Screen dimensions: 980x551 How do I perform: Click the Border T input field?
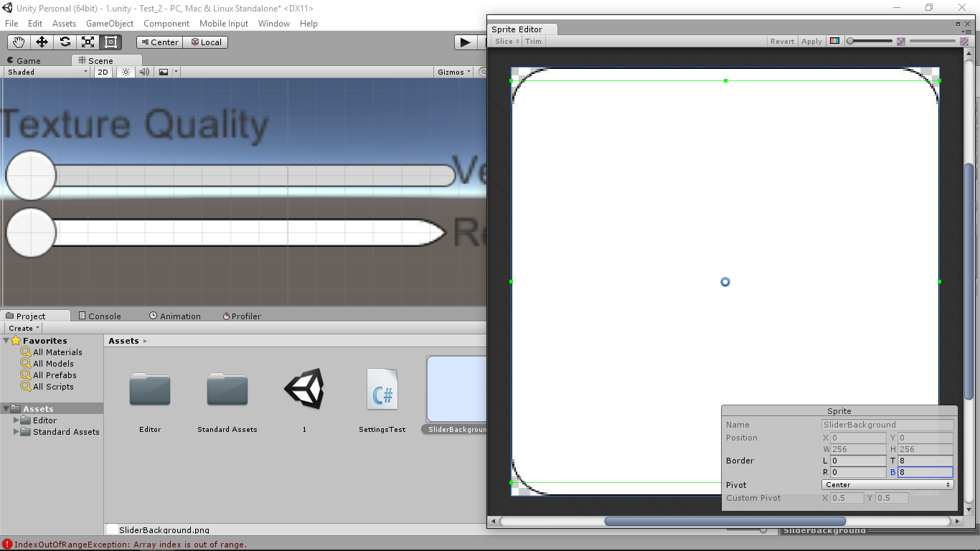point(925,461)
